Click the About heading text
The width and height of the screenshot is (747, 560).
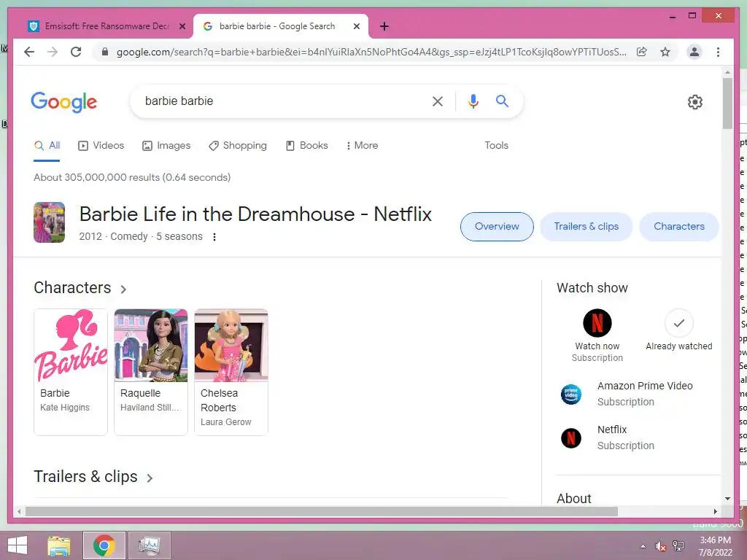[573, 499]
